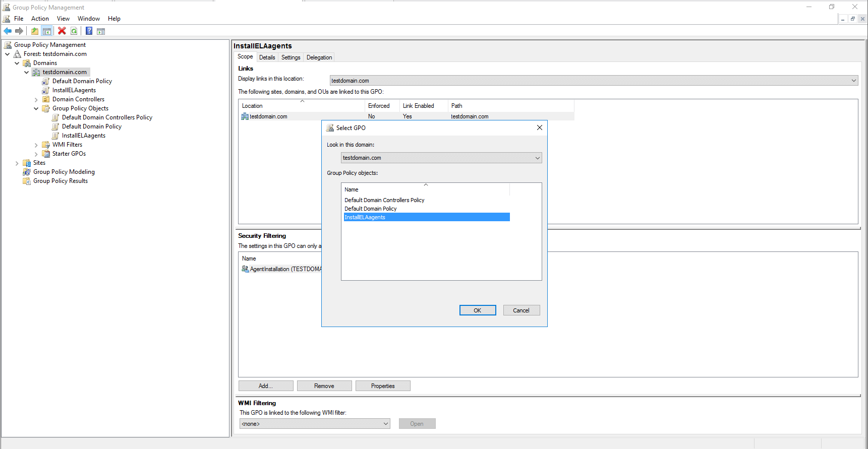Expand the Sites node

(x=17, y=163)
